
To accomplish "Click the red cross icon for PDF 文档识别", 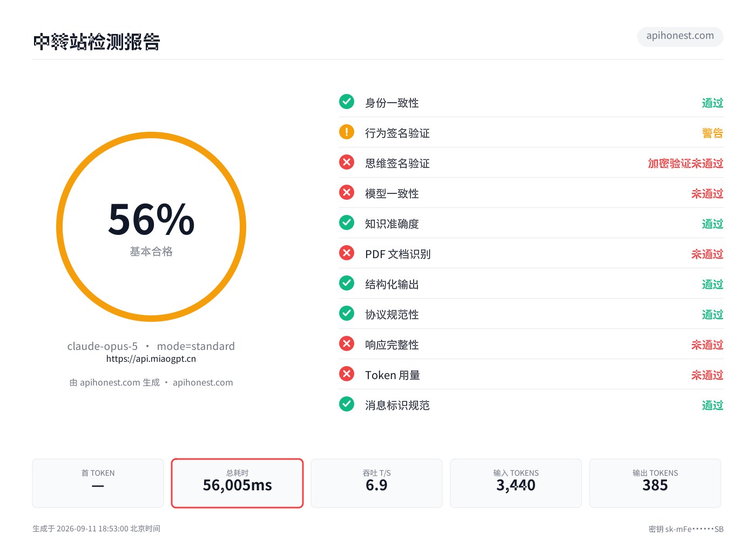I will click(347, 253).
